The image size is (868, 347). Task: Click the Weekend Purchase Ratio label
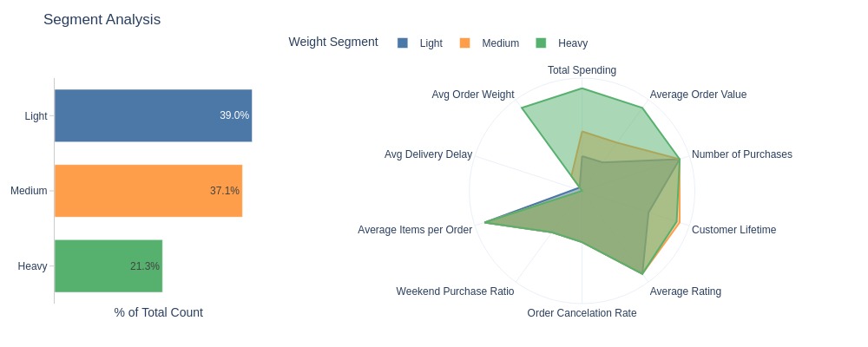click(x=455, y=291)
